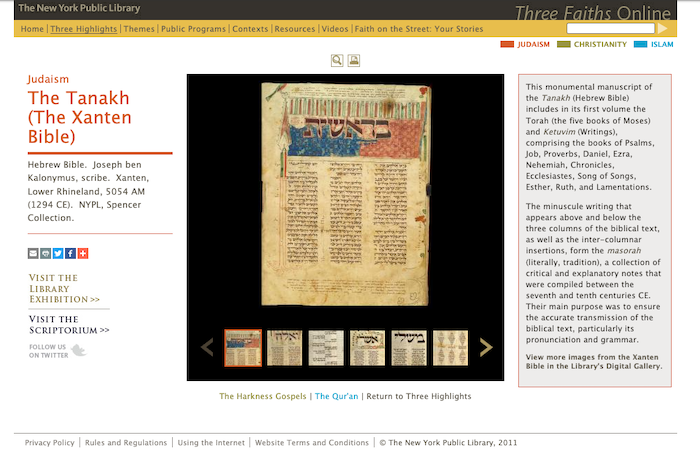Select the first thumbnail with red border

click(x=243, y=348)
